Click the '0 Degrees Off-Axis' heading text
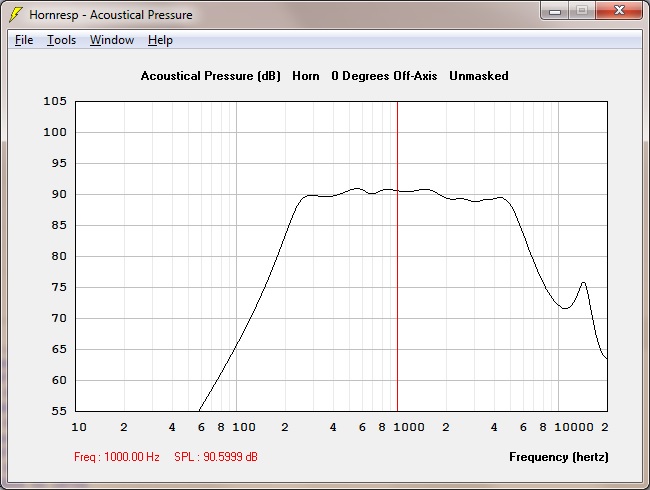650x490 pixels. [384, 76]
